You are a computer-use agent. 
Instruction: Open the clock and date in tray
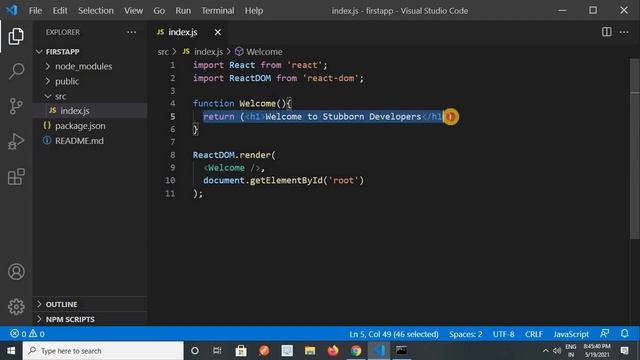[597, 351]
